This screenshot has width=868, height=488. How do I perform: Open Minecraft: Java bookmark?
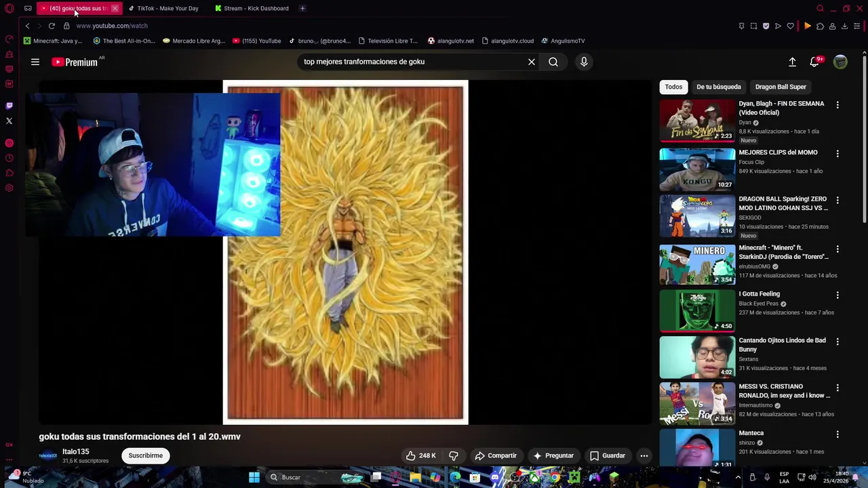pyautogui.click(x=53, y=41)
